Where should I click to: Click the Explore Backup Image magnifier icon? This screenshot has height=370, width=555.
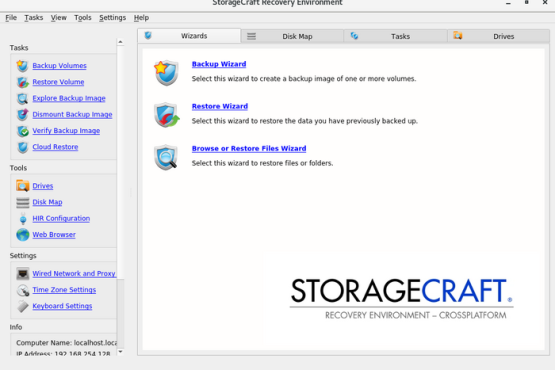point(22,98)
